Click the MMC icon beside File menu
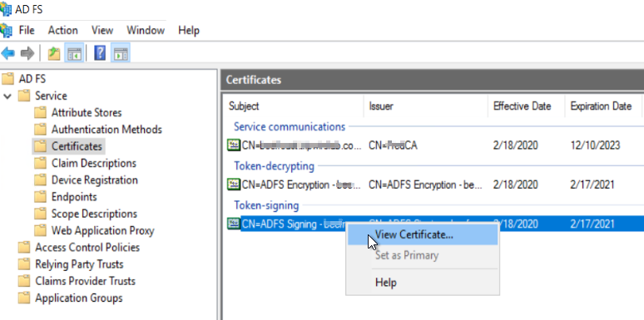Screen dimensions: 644x320 (x=6, y=31)
